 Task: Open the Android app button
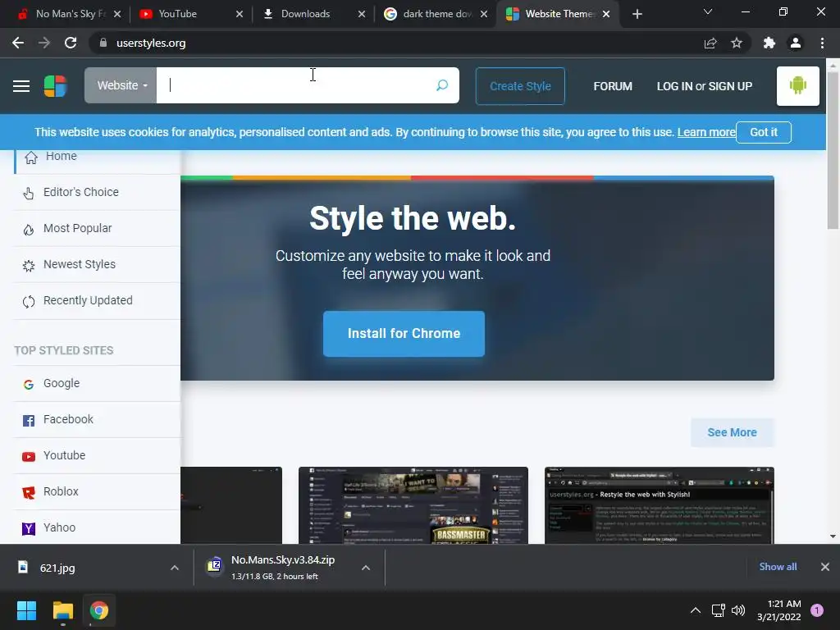[797, 85]
